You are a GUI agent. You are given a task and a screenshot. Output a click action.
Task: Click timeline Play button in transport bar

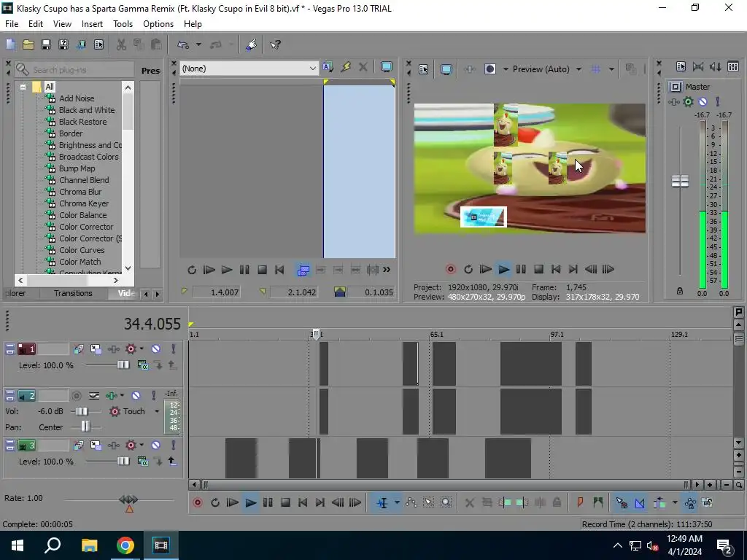[250, 502]
